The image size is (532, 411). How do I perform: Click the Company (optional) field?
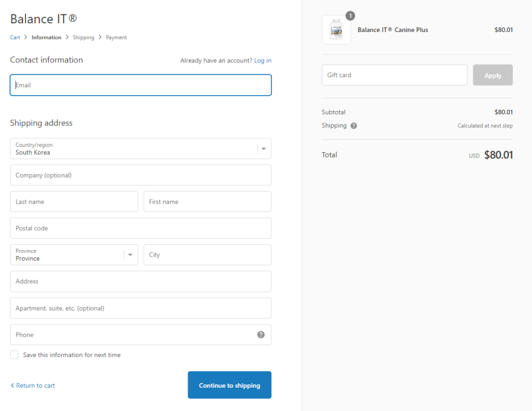pyautogui.click(x=140, y=175)
